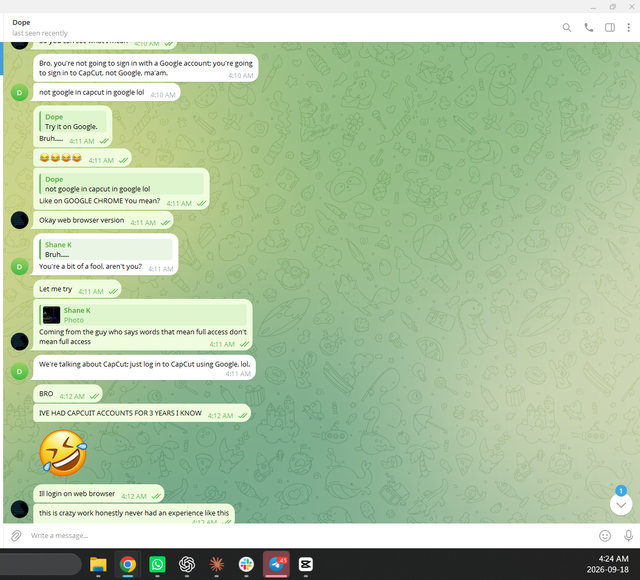Select the four laughing emojis message
The height and width of the screenshot is (580, 640).
coord(82,158)
